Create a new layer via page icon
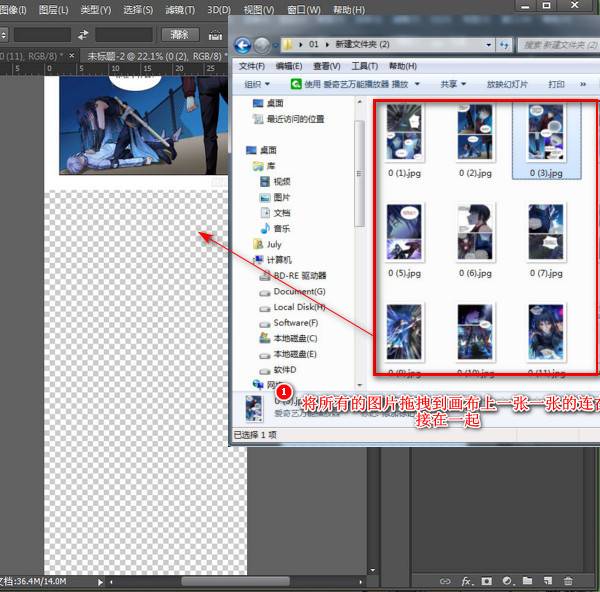Image resolution: width=600 pixels, height=592 pixels. pyautogui.click(x=548, y=581)
